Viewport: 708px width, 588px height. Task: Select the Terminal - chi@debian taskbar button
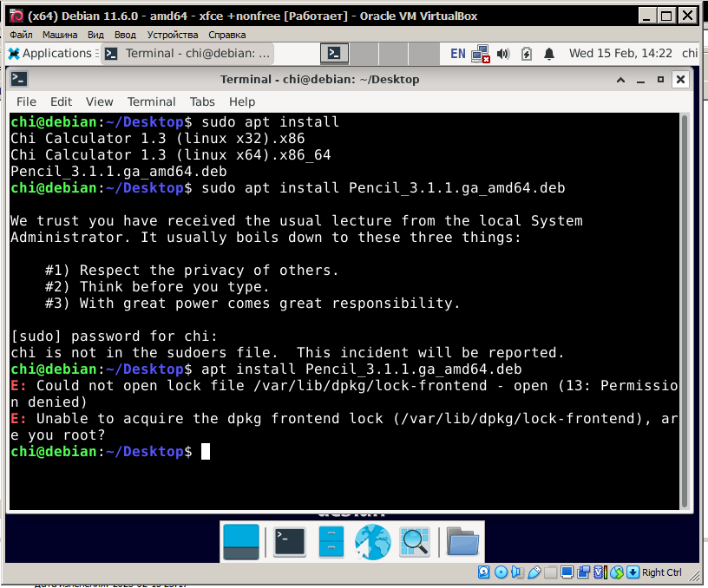[x=187, y=54]
